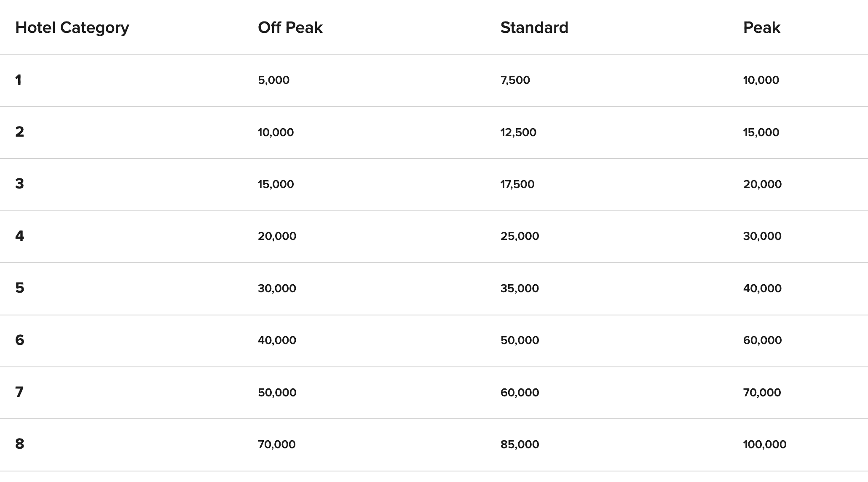The image size is (868, 482).
Task: Click the 35,000 Standard value
Action: [x=520, y=288]
